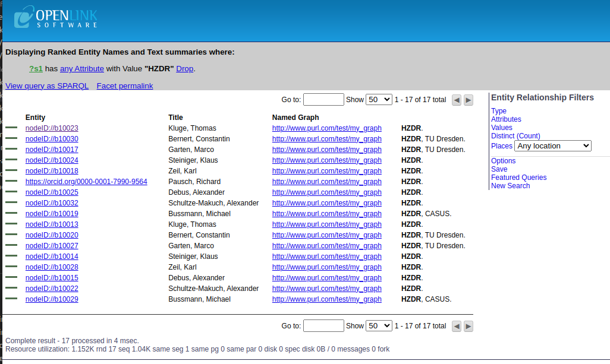The height and width of the screenshot is (364, 610).
Task: Open the bottom Show 50 dropdown
Action: point(379,326)
